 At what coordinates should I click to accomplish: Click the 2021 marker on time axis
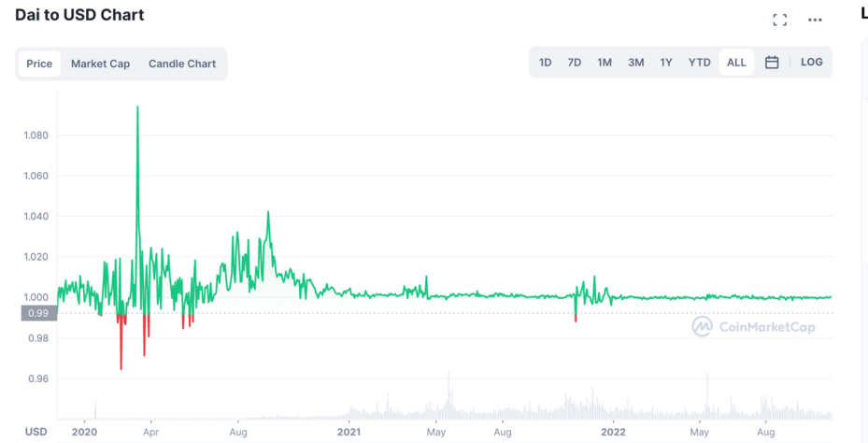pos(349,432)
